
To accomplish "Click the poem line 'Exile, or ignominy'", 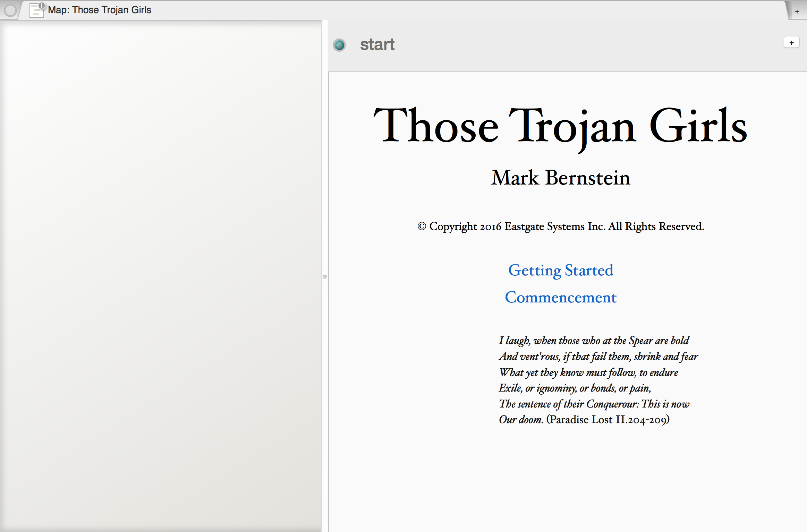I will [x=575, y=388].
